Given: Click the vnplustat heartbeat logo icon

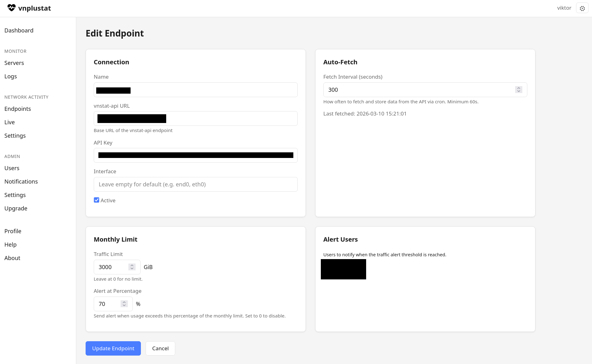Looking at the screenshot, I should (x=12, y=8).
